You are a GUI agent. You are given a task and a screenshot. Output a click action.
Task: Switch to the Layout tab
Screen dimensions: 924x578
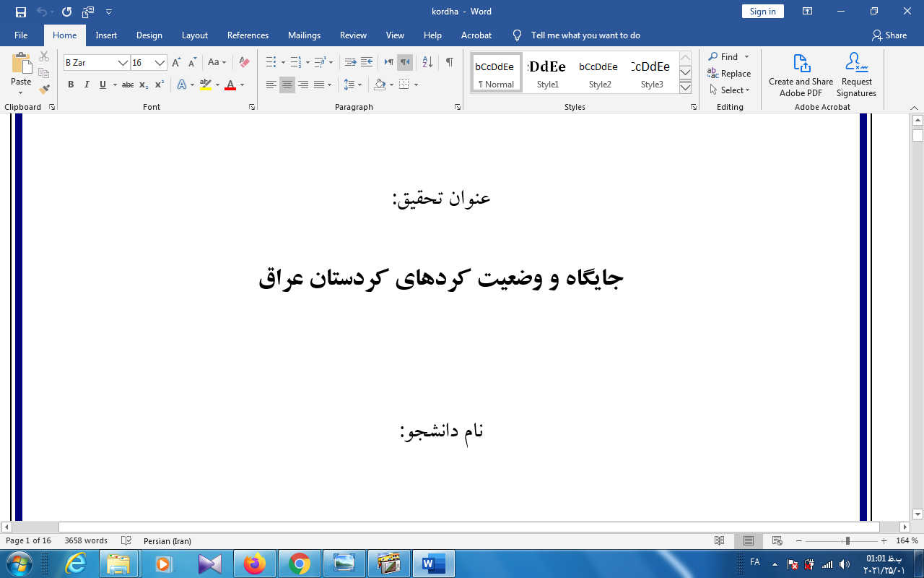[x=194, y=35]
